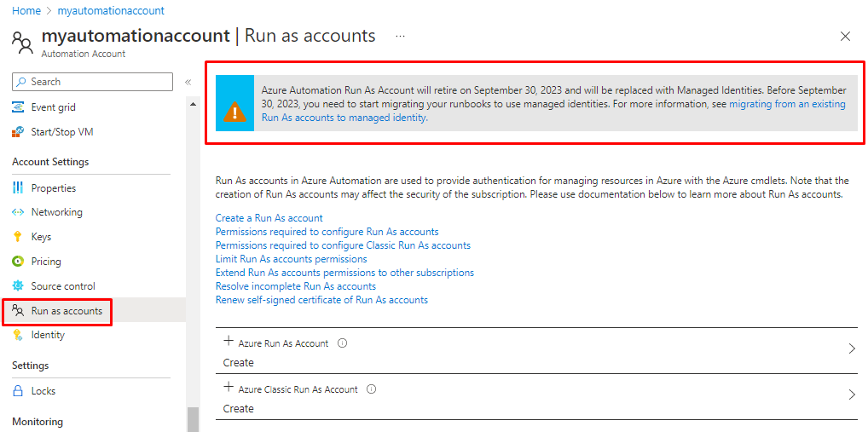Click the Event grid icon in sidebar
The image size is (868, 432).
(x=18, y=107)
